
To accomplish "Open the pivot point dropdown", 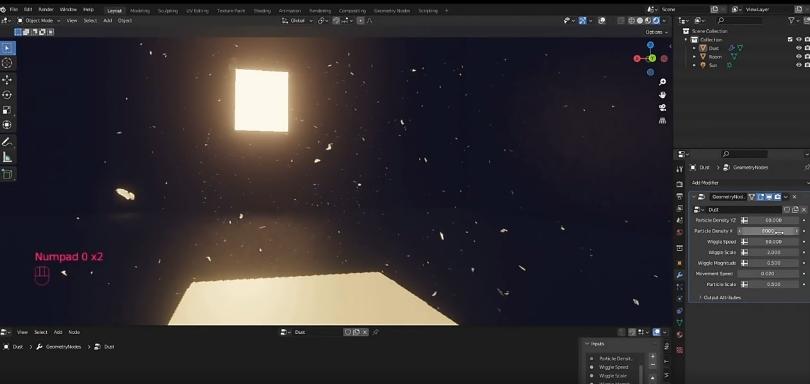I will pyautogui.click(x=323, y=21).
